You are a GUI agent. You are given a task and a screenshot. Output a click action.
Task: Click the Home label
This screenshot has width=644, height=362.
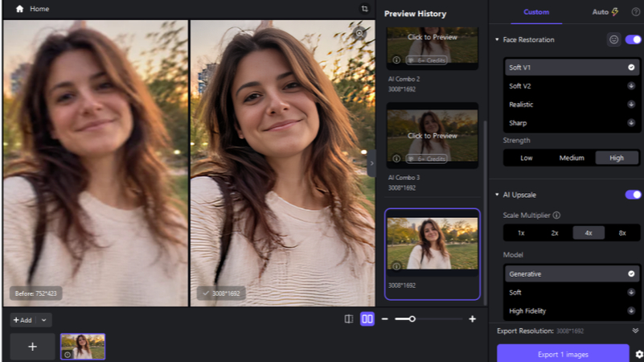(x=39, y=9)
